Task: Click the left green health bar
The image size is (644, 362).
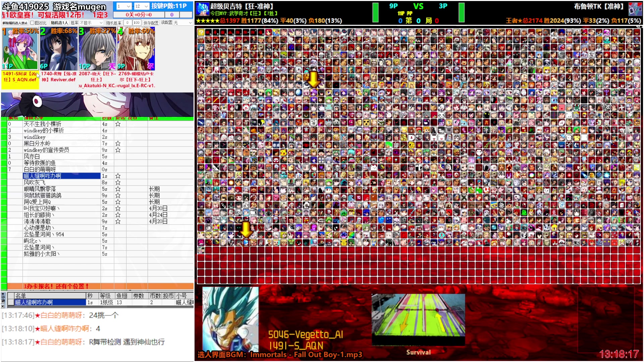Action: tap(375, 12)
